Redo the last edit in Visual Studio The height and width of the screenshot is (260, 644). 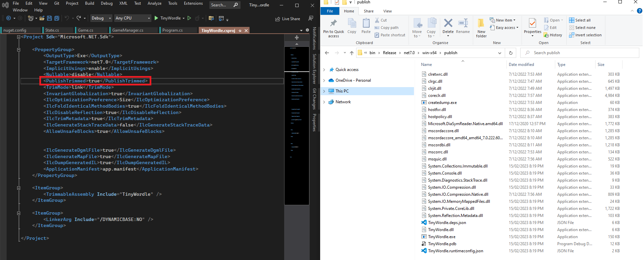(x=79, y=18)
